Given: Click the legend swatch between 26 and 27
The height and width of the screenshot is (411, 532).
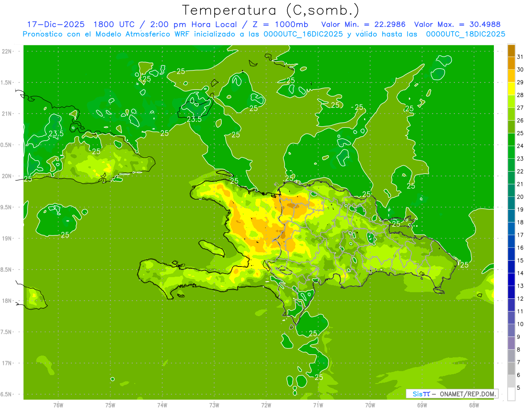Looking at the screenshot, I should click(x=511, y=114).
